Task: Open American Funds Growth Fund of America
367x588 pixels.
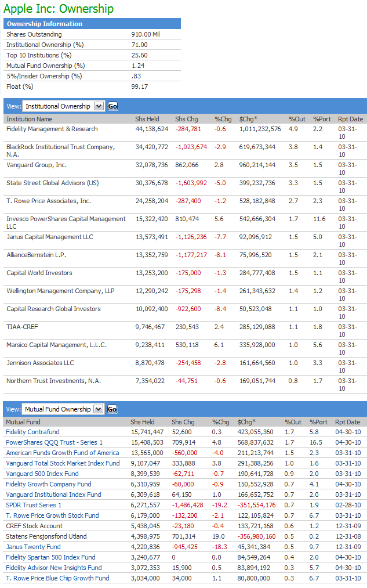Action: coord(63,453)
